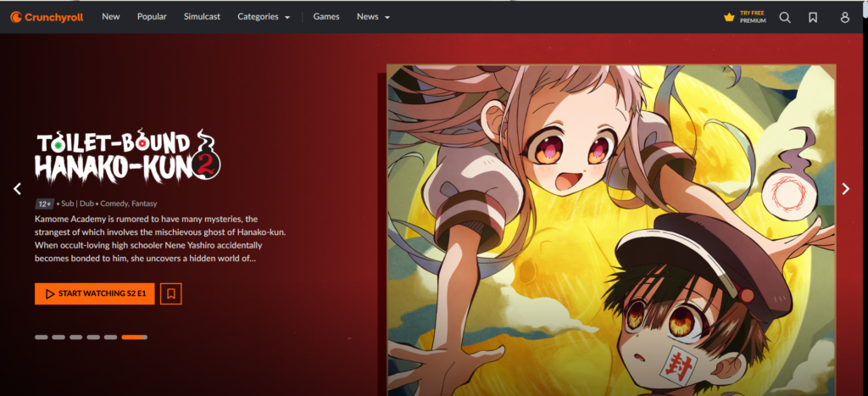The image size is (868, 396).
Task: Open the Simulcast menu item
Action: (x=202, y=17)
